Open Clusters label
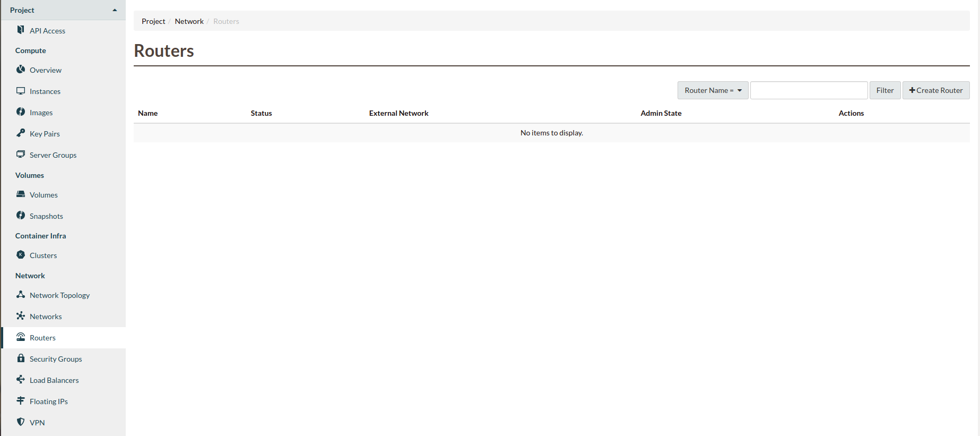The height and width of the screenshot is (436, 980). pyautogui.click(x=43, y=255)
